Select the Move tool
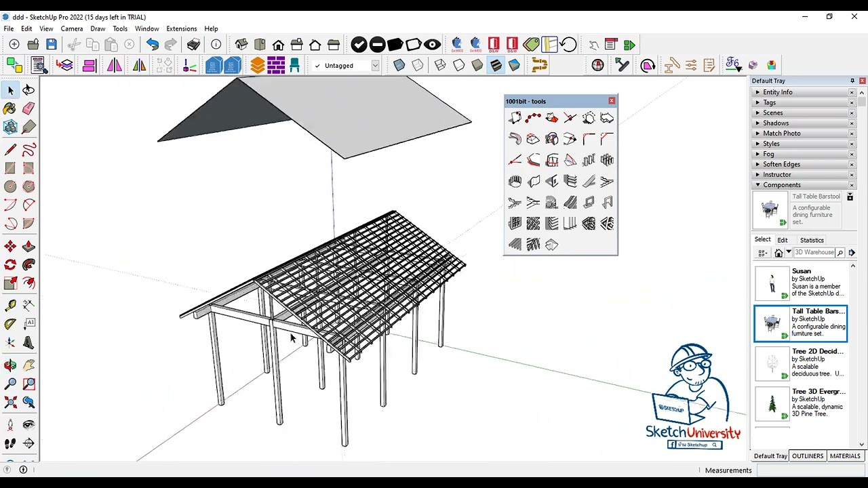The image size is (868, 488). 10,247
